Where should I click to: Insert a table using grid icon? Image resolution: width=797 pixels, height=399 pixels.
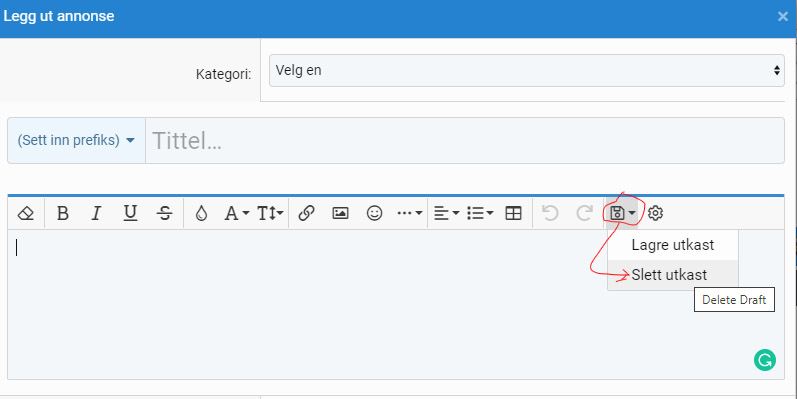tap(513, 213)
